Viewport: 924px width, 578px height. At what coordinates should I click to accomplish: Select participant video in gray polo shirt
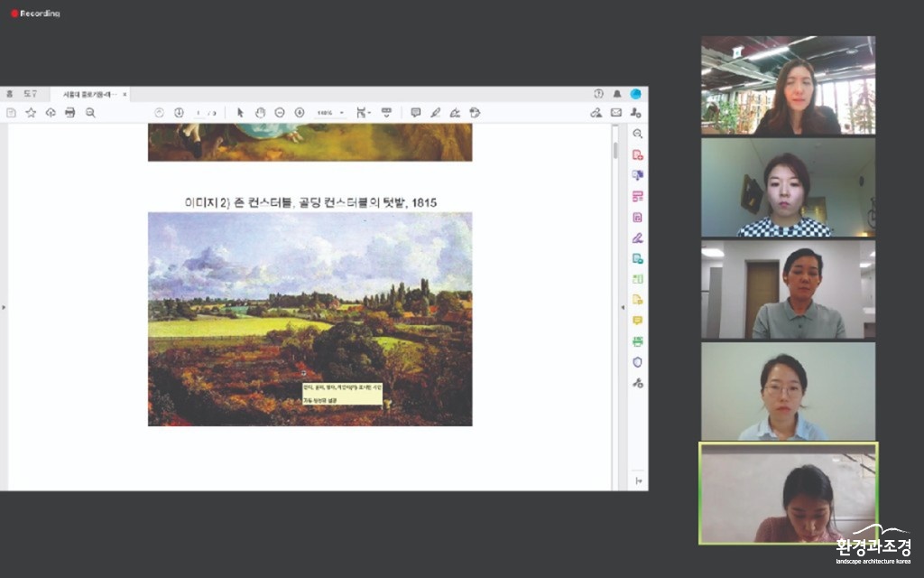pyautogui.click(x=788, y=290)
